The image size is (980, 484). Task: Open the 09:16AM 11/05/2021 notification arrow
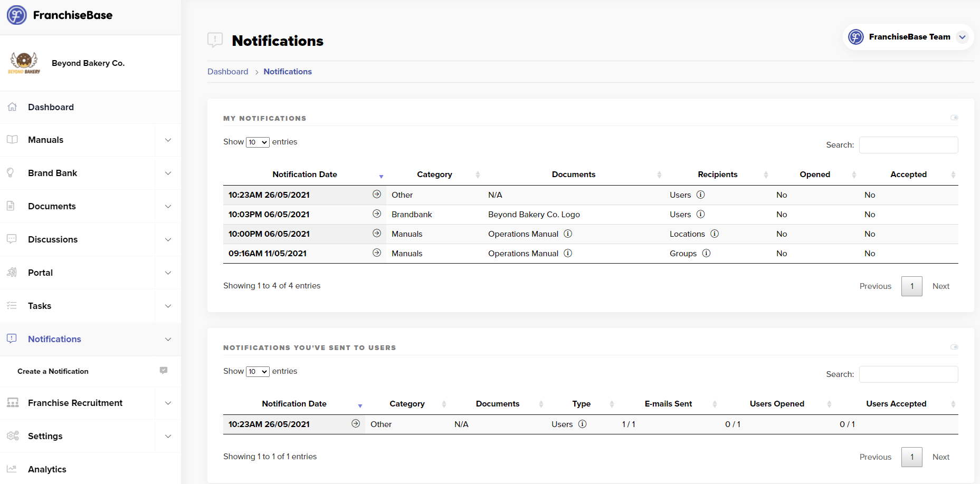coord(377,253)
